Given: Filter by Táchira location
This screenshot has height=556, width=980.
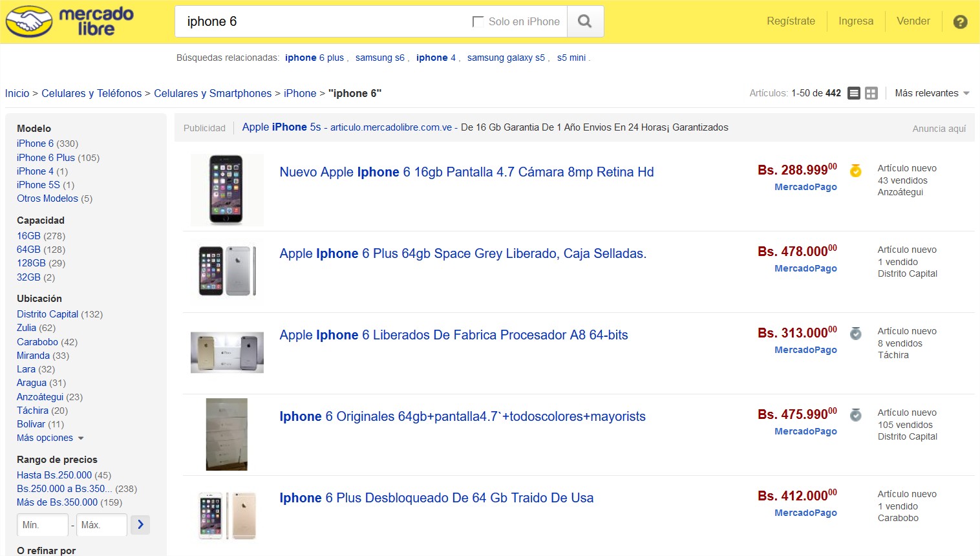Looking at the screenshot, I should click(32, 411).
